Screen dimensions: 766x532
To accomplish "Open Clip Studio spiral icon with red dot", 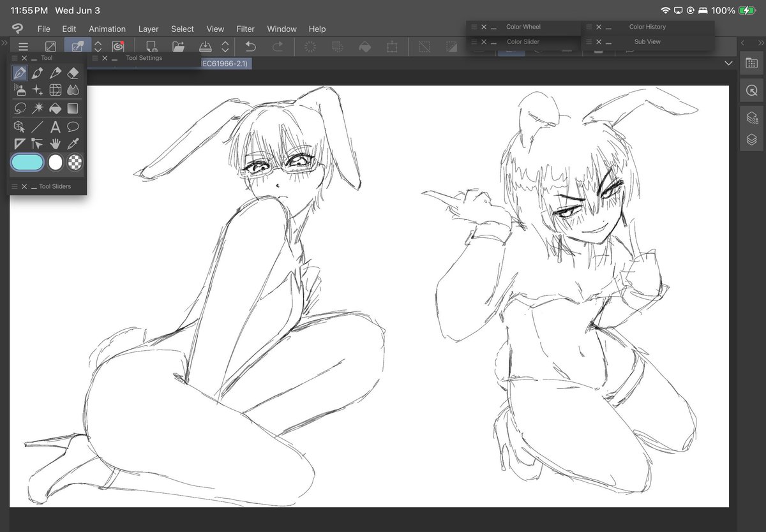I will coord(118,47).
